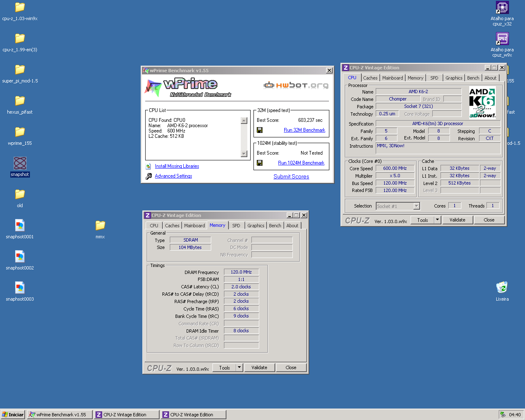525x420 pixels.
Task: Open the snaphsot0001 image file
Action: [20, 226]
